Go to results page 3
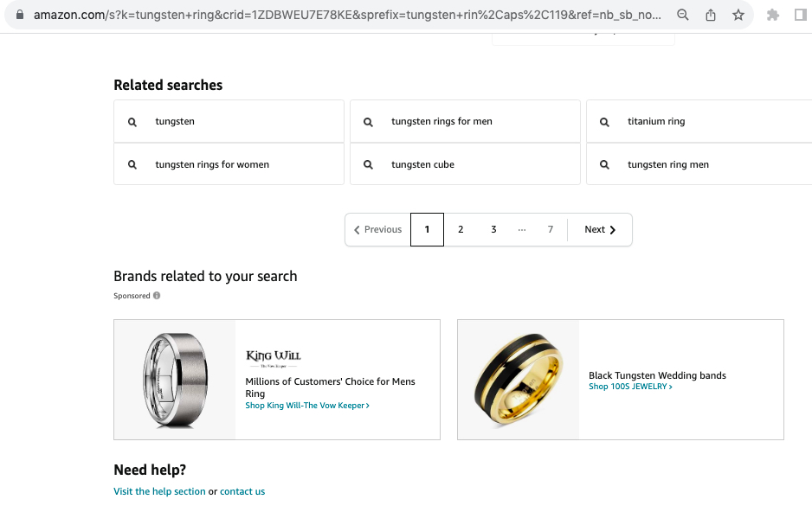The image size is (812, 512). pyautogui.click(x=493, y=229)
